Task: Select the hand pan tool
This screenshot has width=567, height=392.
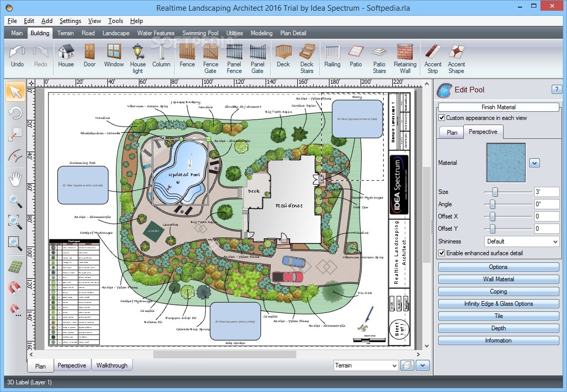Action: coord(15,179)
